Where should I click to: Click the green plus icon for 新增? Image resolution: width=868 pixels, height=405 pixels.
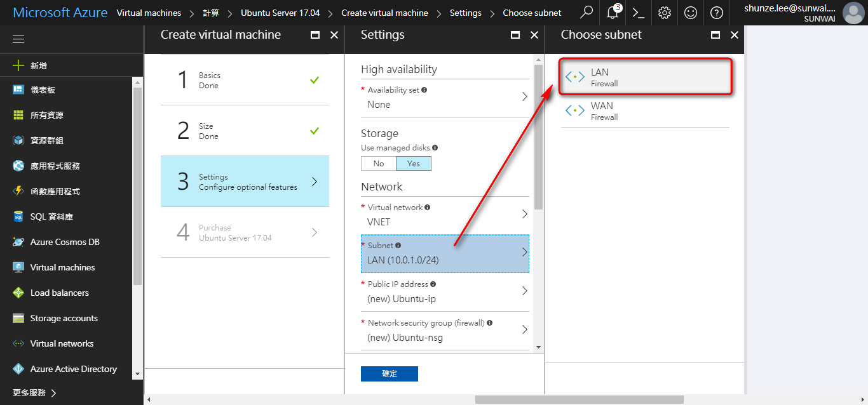[18, 65]
